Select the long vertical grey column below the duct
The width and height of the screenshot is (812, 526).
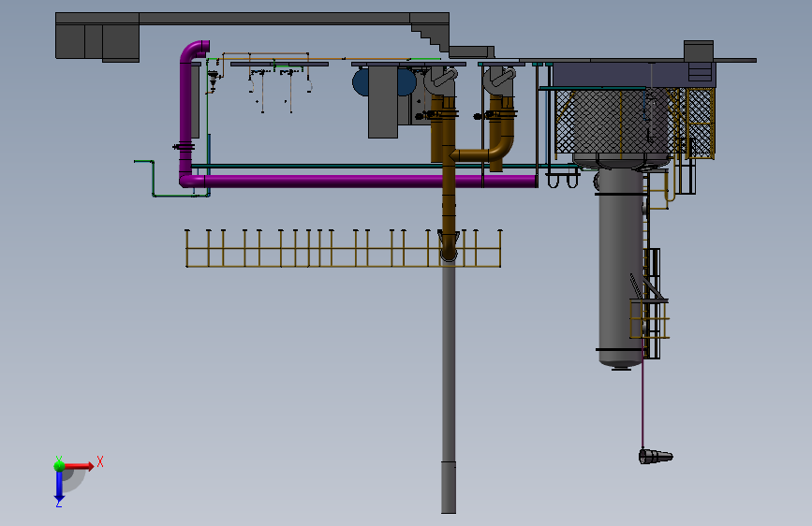(x=449, y=386)
